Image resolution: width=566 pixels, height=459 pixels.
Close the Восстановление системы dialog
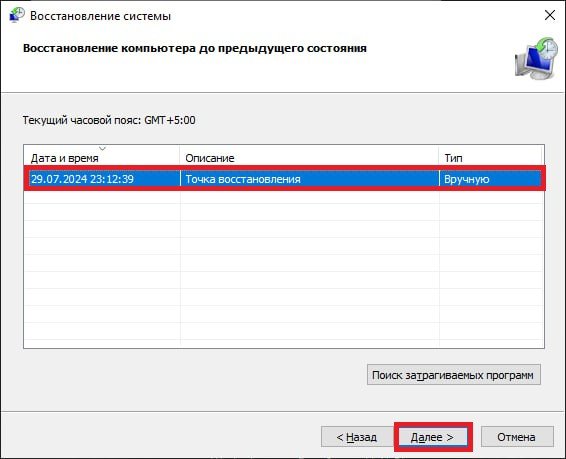(550, 15)
